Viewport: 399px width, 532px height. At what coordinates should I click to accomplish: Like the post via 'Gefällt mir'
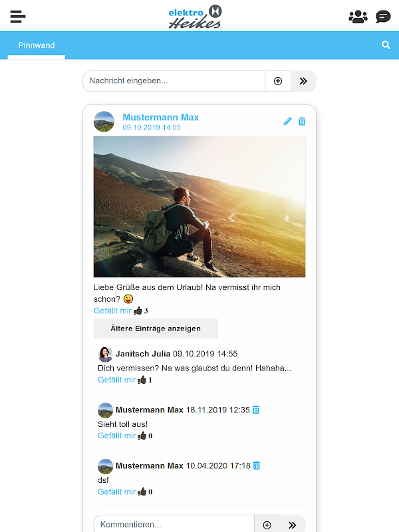pyautogui.click(x=112, y=311)
